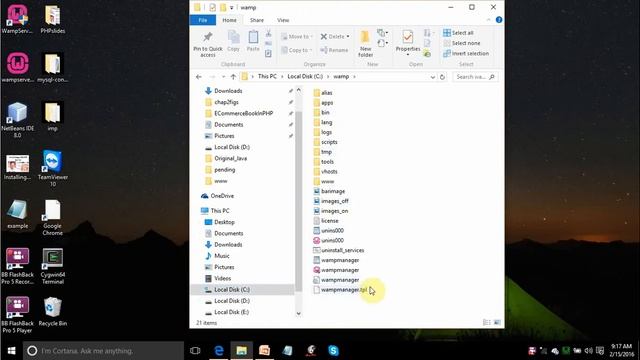Open recent locations dropdown arrow

(223, 77)
